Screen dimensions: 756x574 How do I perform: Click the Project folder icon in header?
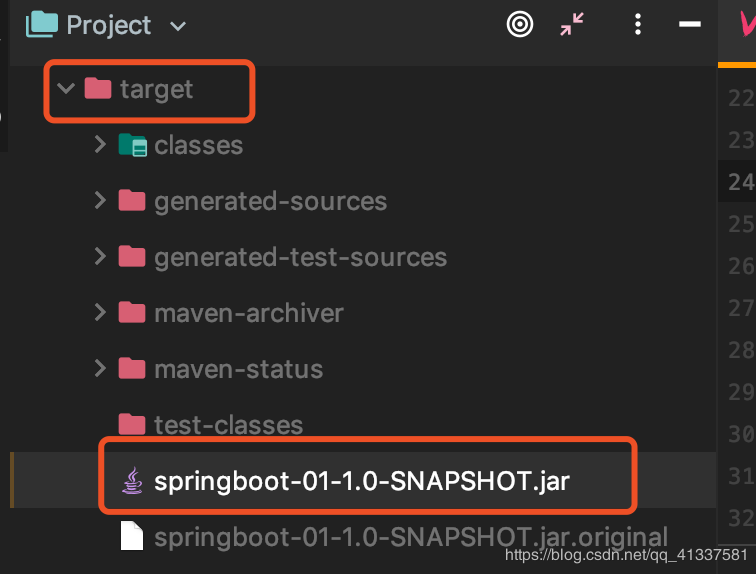(x=41, y=25)
